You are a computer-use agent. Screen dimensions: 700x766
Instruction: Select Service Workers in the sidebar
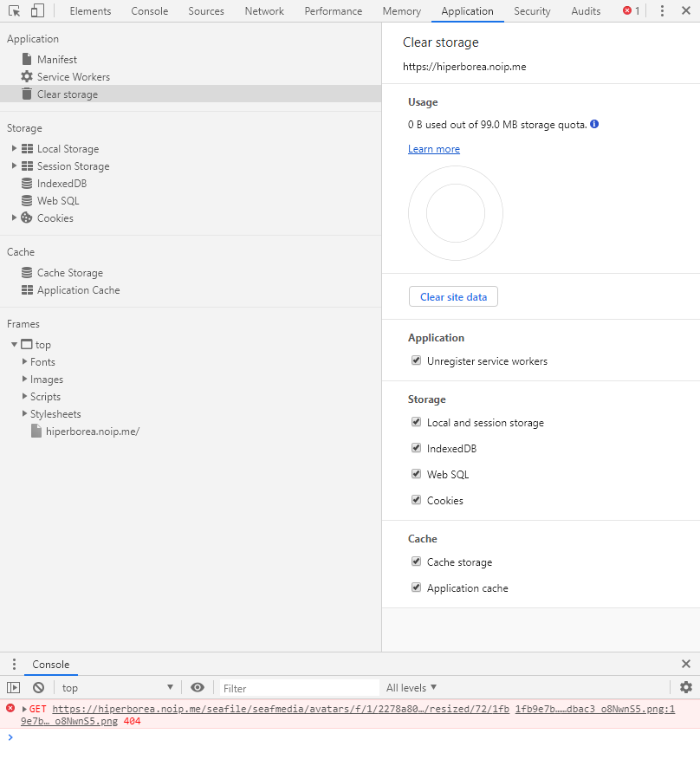click(73, 77)
